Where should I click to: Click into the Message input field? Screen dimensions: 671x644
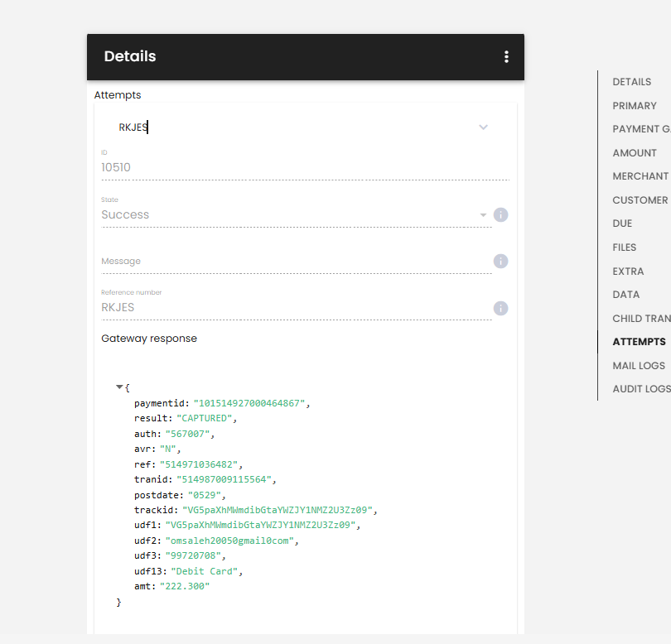(296, 262)
